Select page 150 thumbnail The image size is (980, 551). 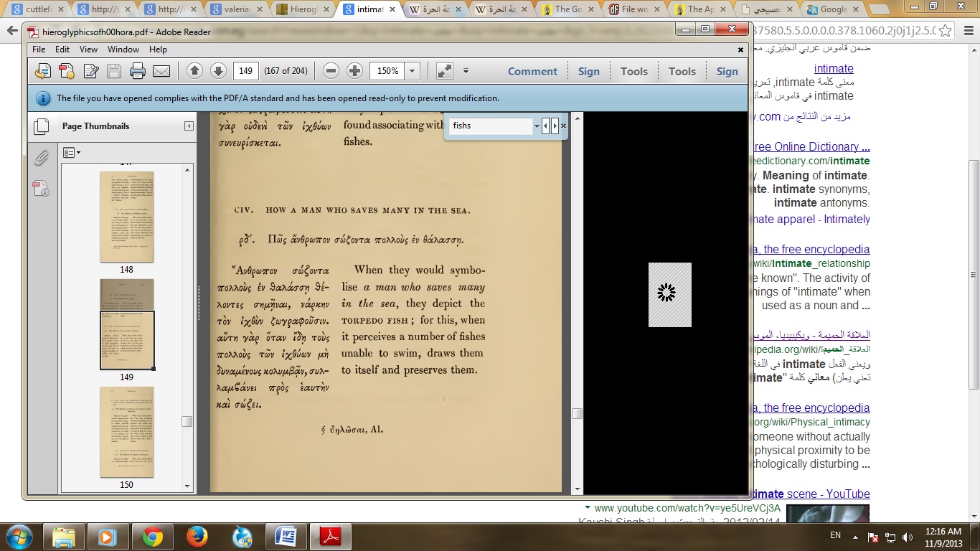point(126,432)
